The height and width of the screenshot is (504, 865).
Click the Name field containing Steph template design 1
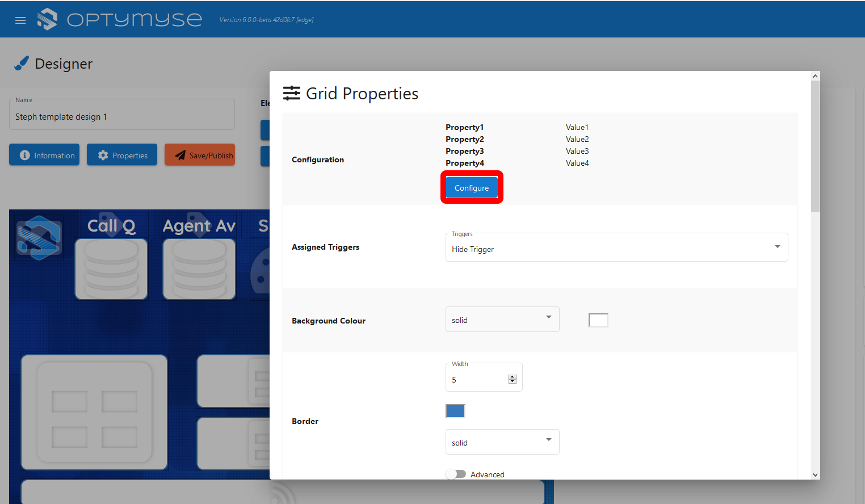(x=122, y=117)
